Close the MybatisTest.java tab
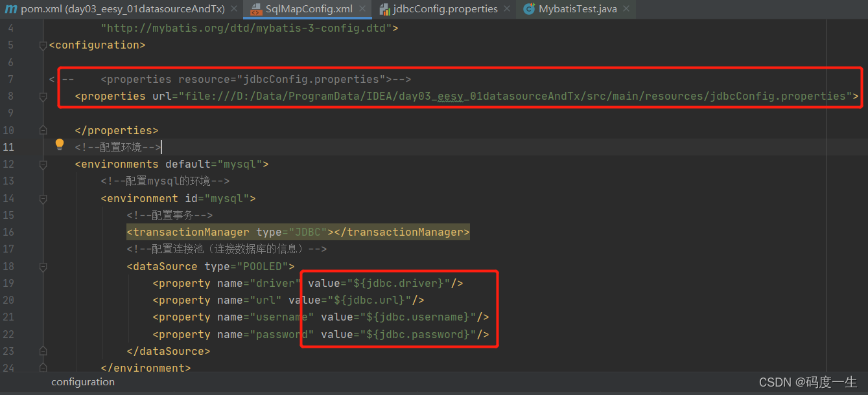The width and height of the screenshot is (868, 395). (x=626, y=9)
